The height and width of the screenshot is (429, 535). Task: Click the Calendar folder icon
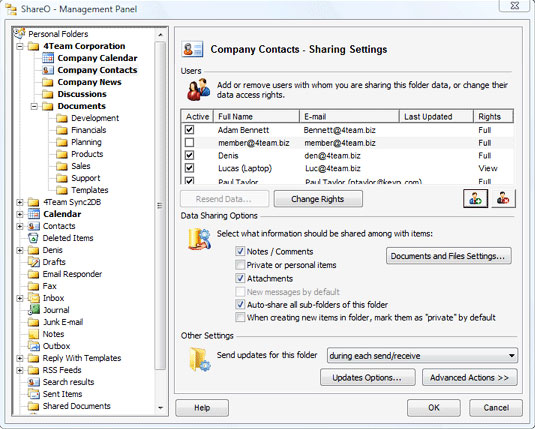coord(33,214)
